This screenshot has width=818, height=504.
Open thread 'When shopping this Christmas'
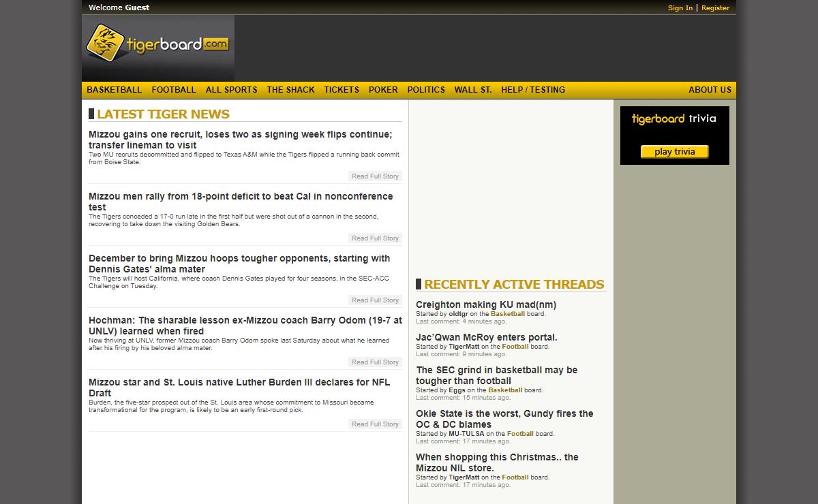(497, 463)
